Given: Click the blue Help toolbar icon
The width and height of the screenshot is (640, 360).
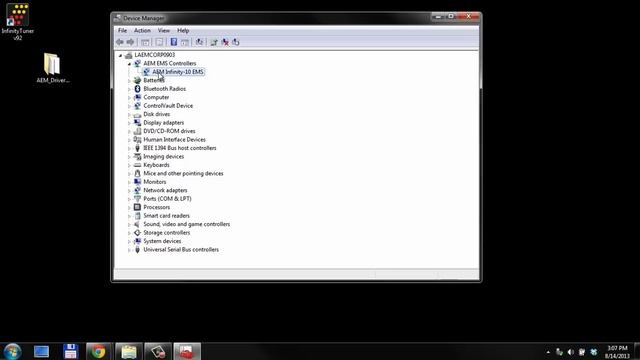Looking at the screenshot, I should tap(173, 42).
